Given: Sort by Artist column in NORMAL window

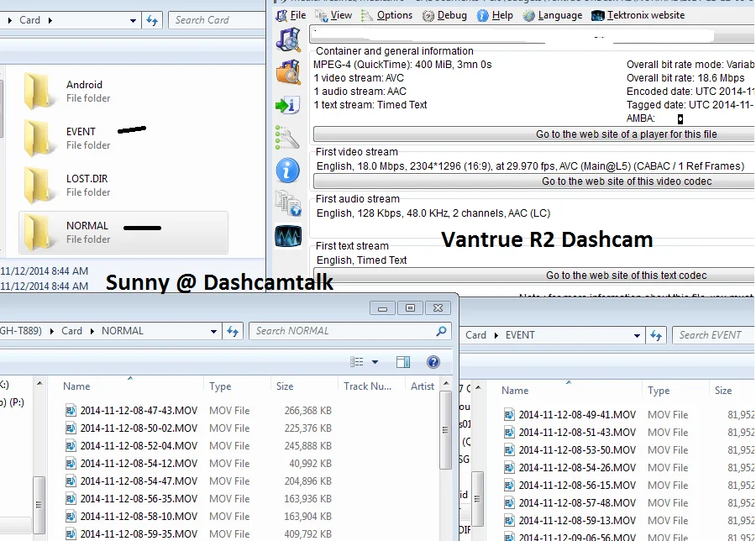Looking at the screenshot, I should pos(423,386).
